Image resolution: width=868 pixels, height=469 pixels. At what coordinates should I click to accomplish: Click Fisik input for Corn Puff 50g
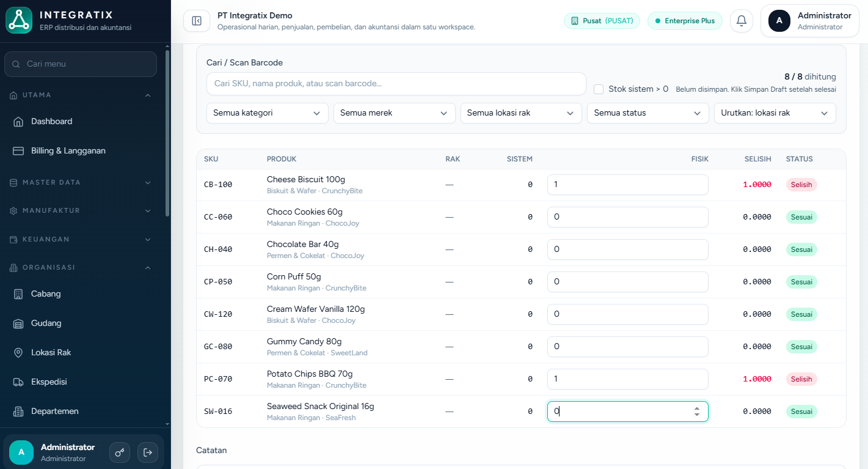click(x=628, y=282)
